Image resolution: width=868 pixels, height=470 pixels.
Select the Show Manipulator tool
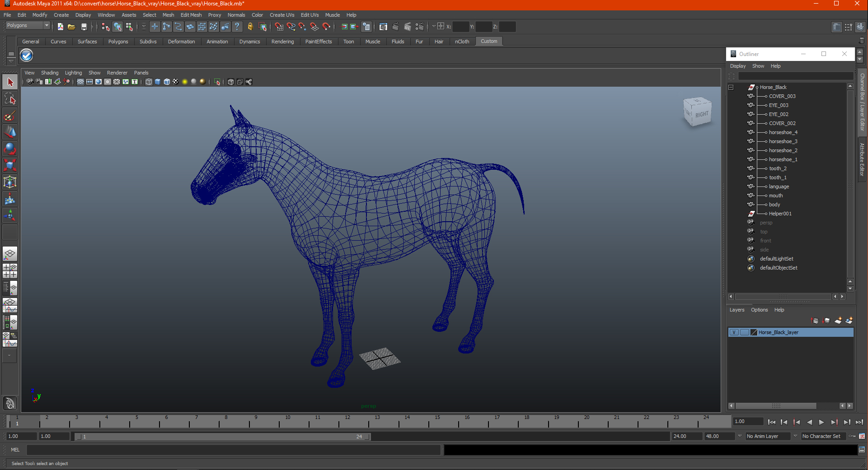[10, 215]
